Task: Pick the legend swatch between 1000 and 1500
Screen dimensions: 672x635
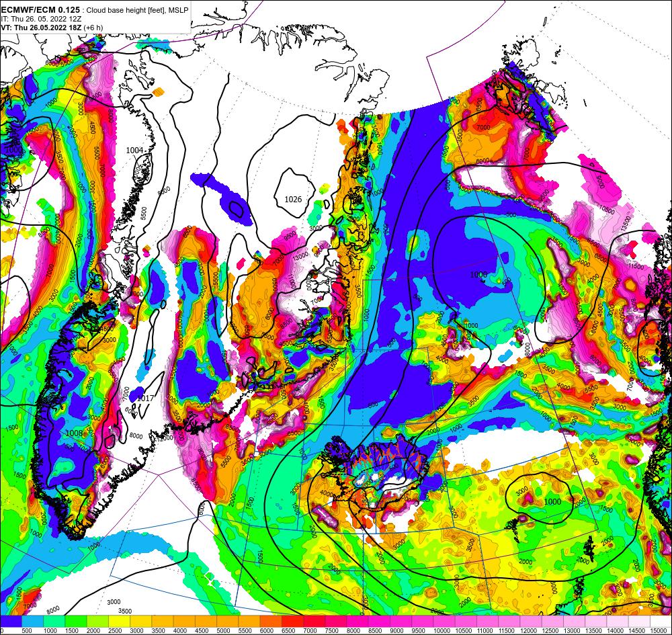Action: pyautogui.click(x=54, y=622)
